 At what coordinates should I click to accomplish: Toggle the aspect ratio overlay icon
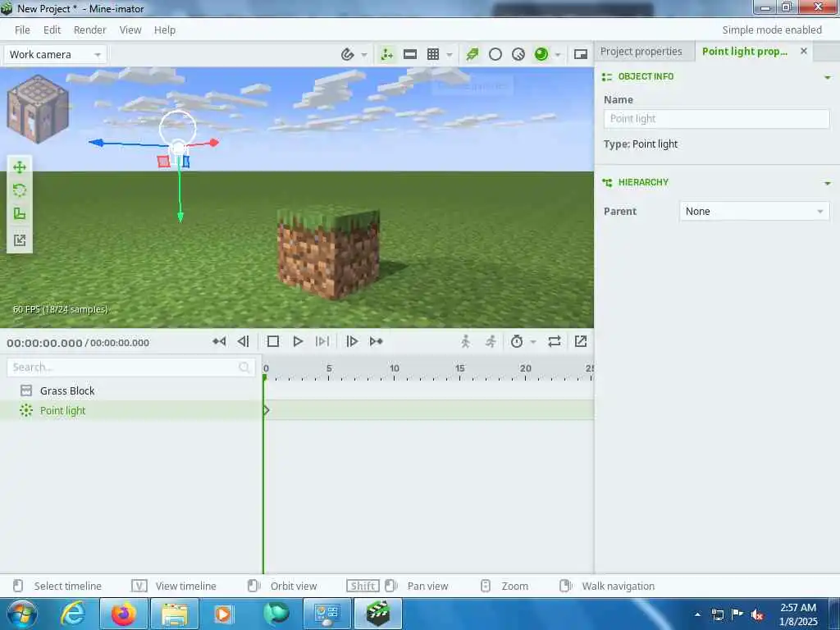coord(410,54)
